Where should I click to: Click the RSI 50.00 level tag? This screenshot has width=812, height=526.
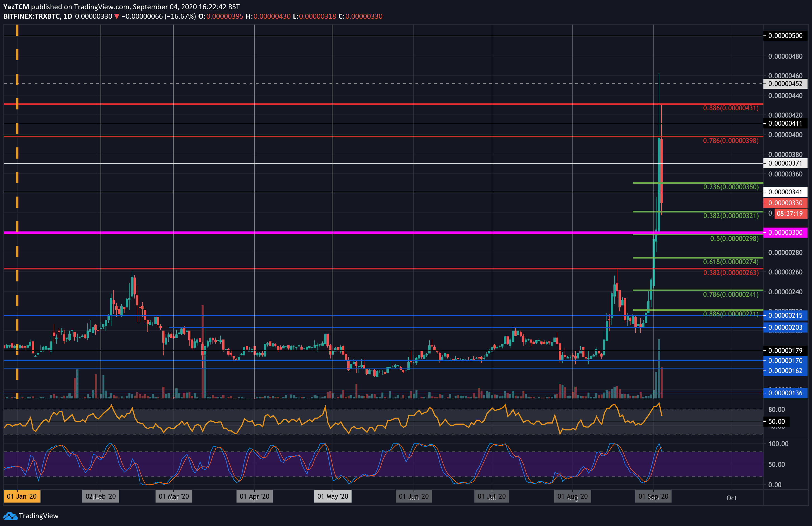777,422
